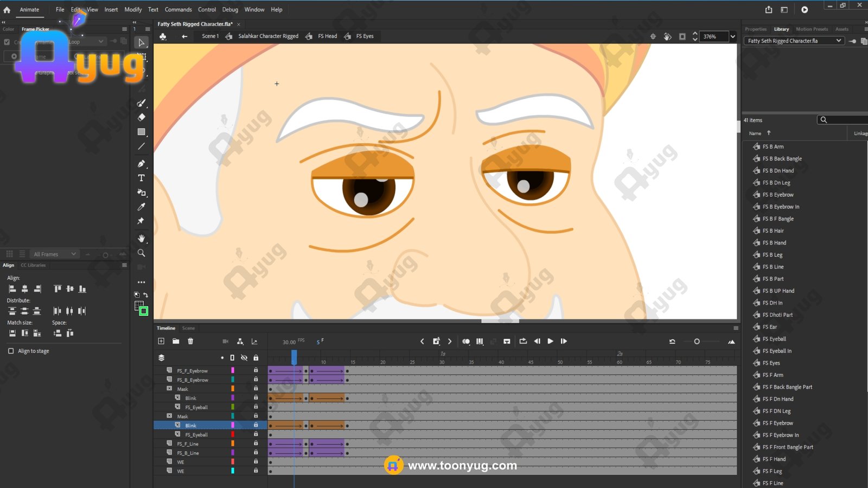The width and height of the screenshot is (868, 488).
Task: Toggle Clip Content Outside Stage icon
Action: pos(682,36)
